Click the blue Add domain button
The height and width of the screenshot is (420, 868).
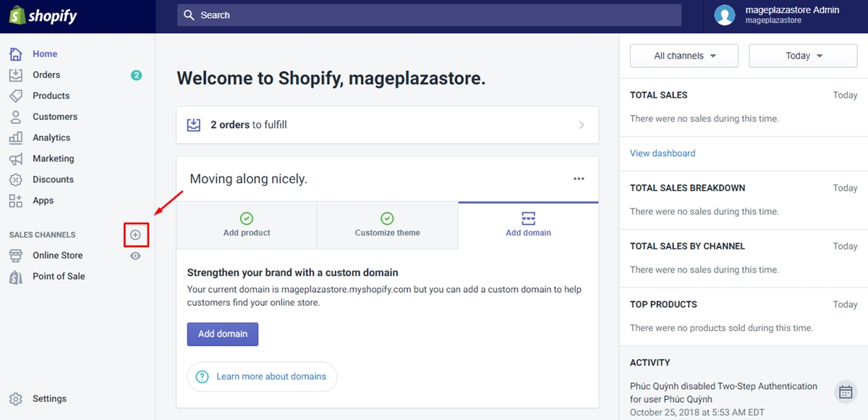click(223, 334)
